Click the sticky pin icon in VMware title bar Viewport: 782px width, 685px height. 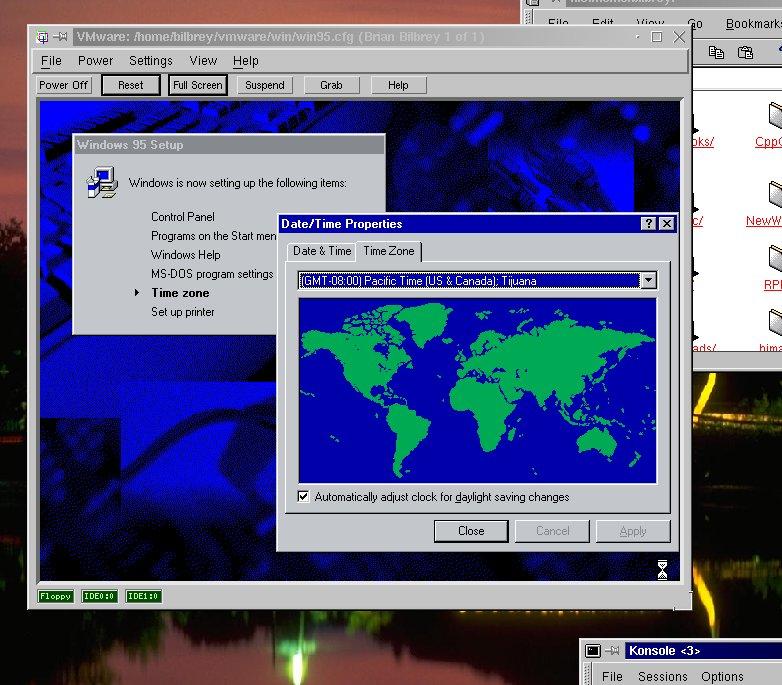(61, 37)
